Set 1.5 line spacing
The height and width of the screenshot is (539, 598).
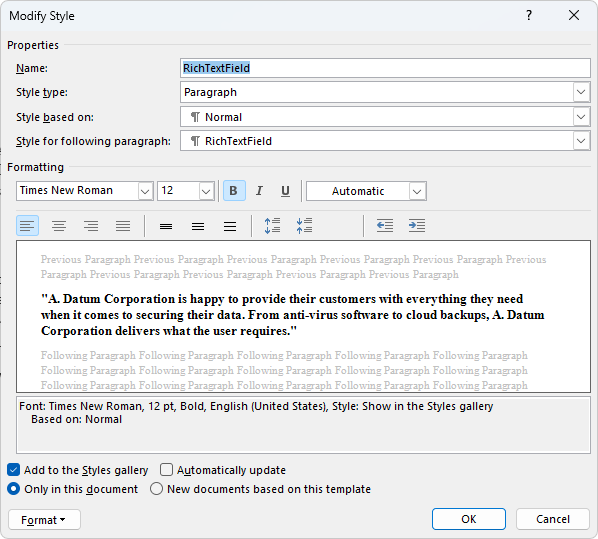point(198,226)
